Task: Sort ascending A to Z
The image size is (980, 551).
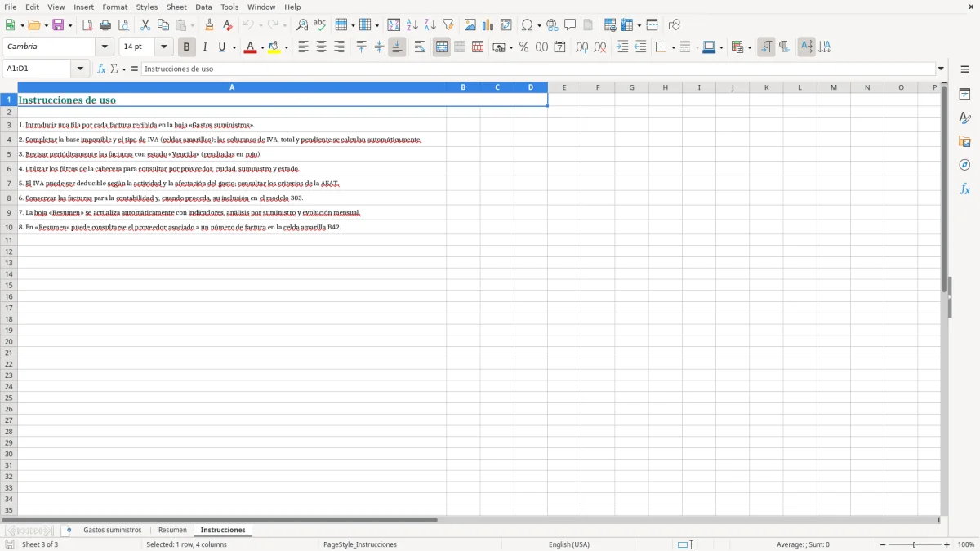Action: 412,25
